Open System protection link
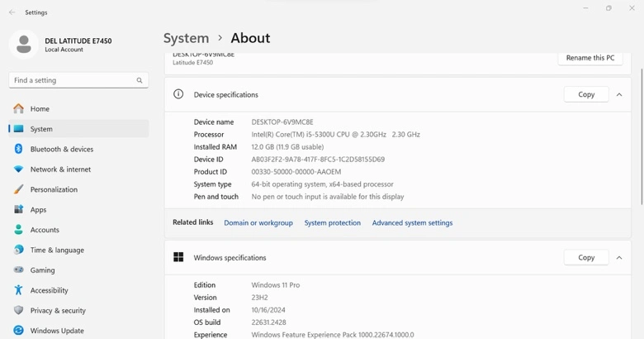Viewport: 644px width, 339px height. (x=332, y=222)
